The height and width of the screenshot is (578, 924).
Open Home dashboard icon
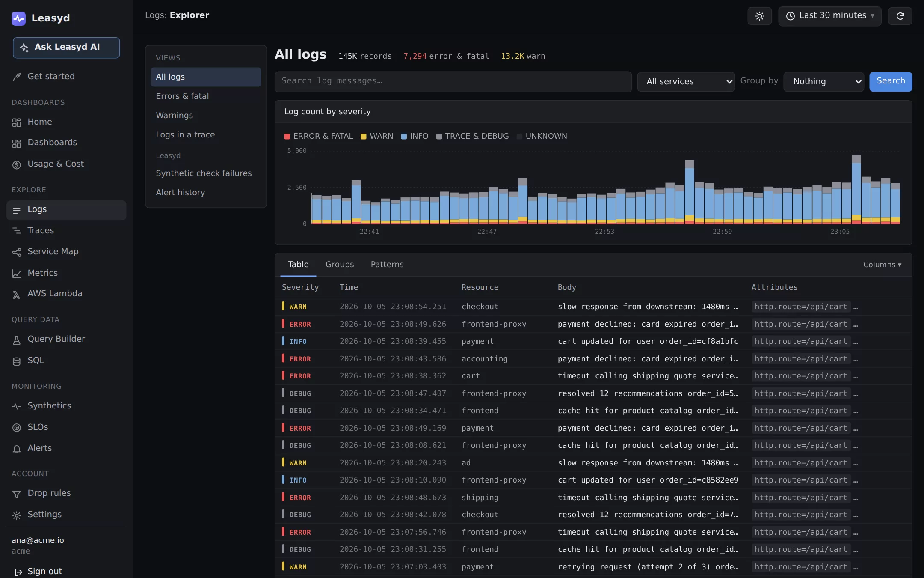(17, 122)
